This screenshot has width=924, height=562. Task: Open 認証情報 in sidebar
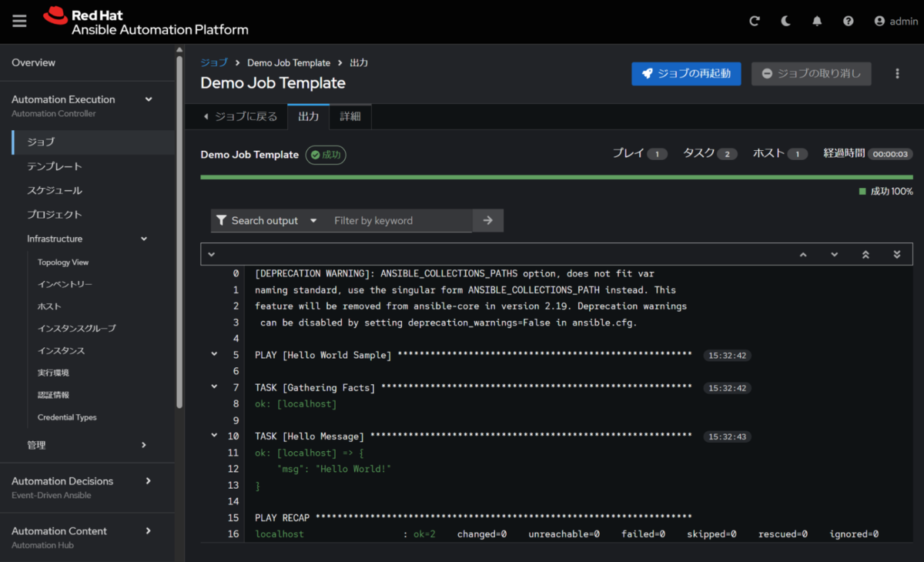coord(53,395)
